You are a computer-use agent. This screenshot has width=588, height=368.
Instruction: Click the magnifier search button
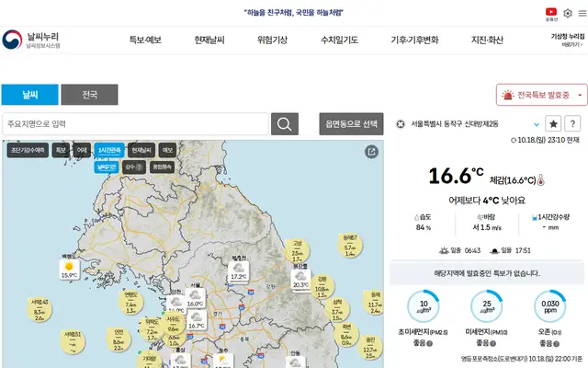click(x=285, y=124)
